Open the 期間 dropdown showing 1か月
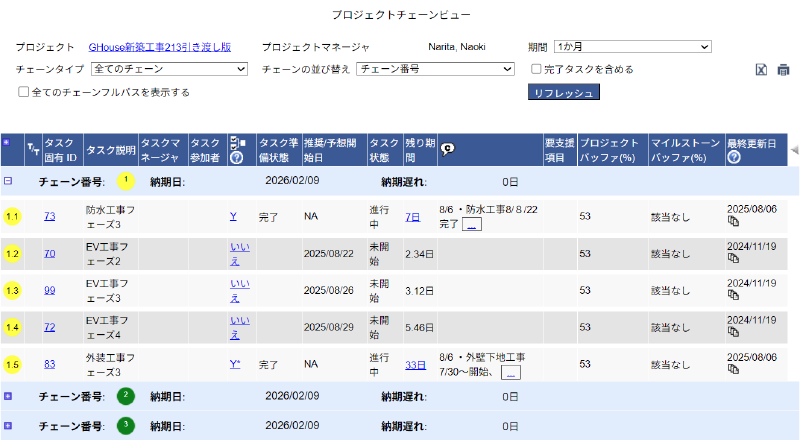This screenshot has height=440, width=800. pos(631,47)
